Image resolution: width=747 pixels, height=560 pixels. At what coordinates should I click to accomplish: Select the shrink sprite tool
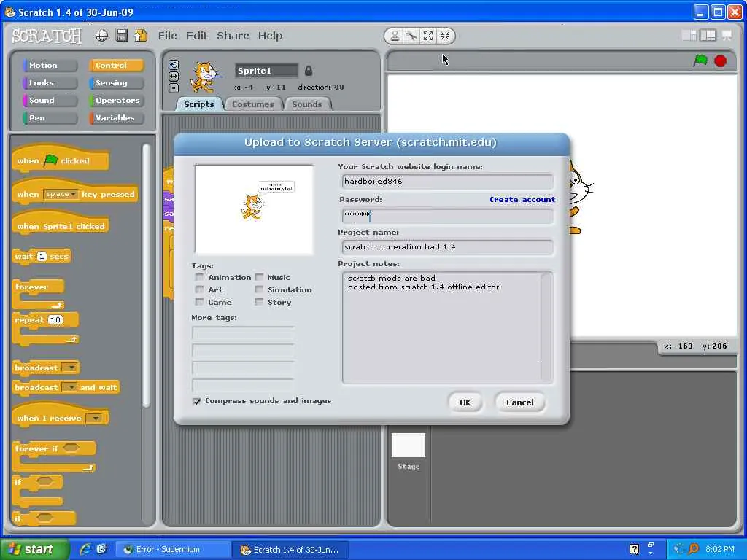point(445,36)
